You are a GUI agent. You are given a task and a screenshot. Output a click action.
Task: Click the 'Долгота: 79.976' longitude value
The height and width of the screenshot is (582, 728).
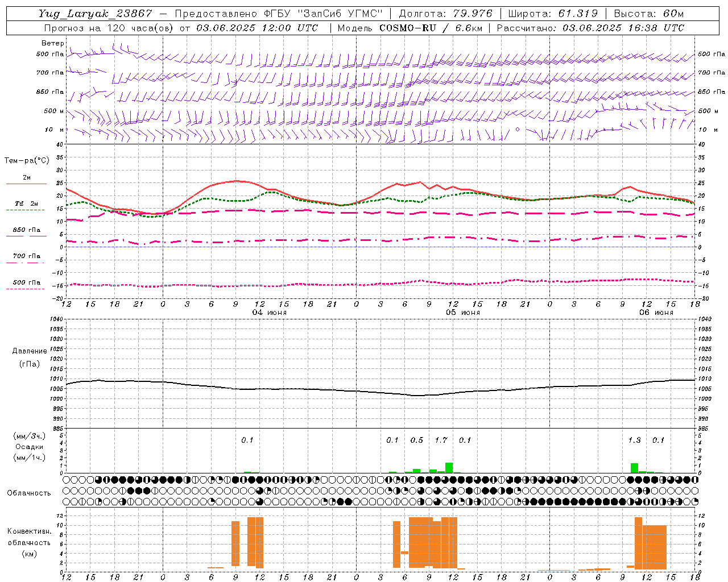tap(446, 14)
